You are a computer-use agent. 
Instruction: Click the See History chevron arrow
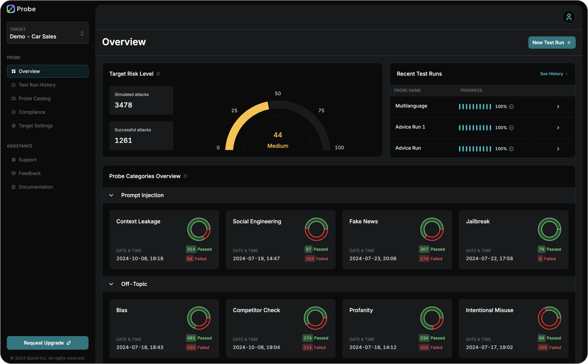coord(567,74)
